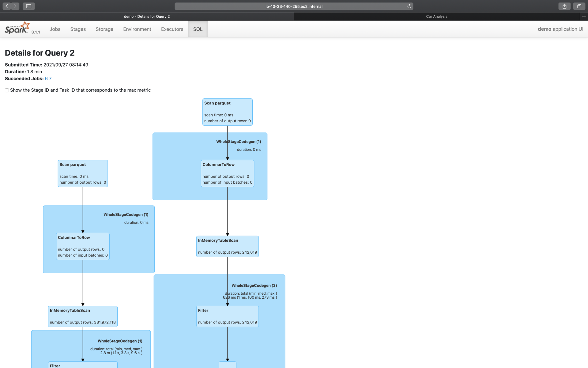This screenshot has width=588, height=368.
Task: Open the Environment tab
Action: point(137,29)
